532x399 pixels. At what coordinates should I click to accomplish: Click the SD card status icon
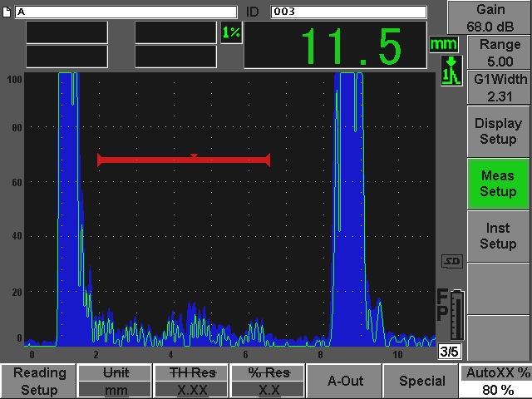451,261
